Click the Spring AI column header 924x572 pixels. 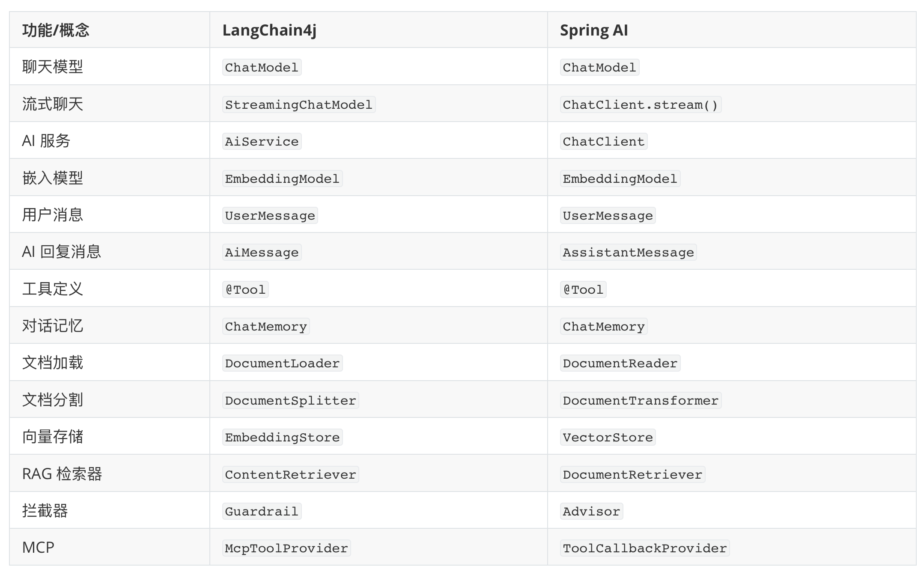tap(594, 30)
